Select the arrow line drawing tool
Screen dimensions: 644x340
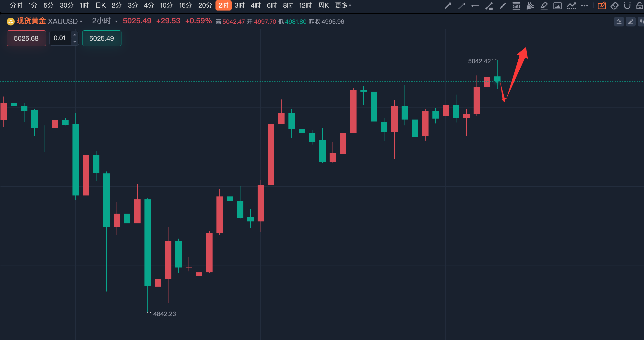click(x=448, y=5)
